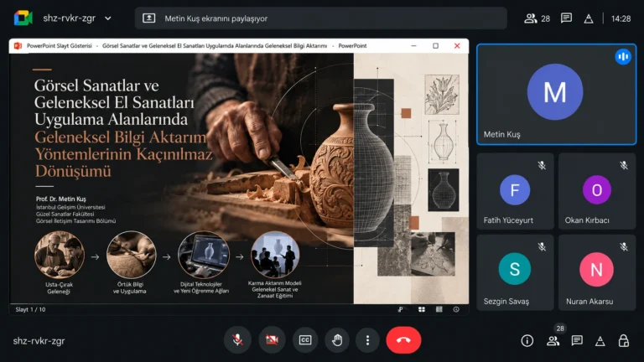Open host controls lock icon
This screenshot has width=644, height=362.
[x=624, y=340]
